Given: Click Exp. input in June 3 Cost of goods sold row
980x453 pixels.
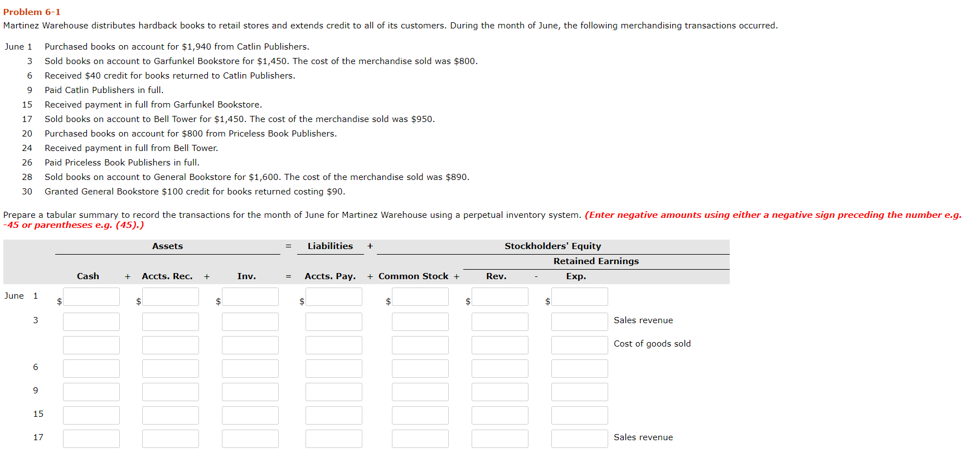Looking at the screenshot, I should (580, 345).
